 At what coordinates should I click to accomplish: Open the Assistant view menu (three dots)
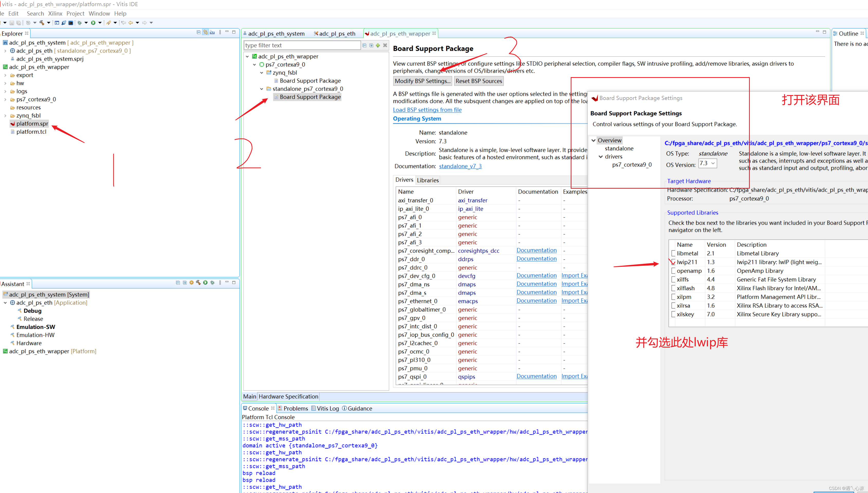point(220,283)
